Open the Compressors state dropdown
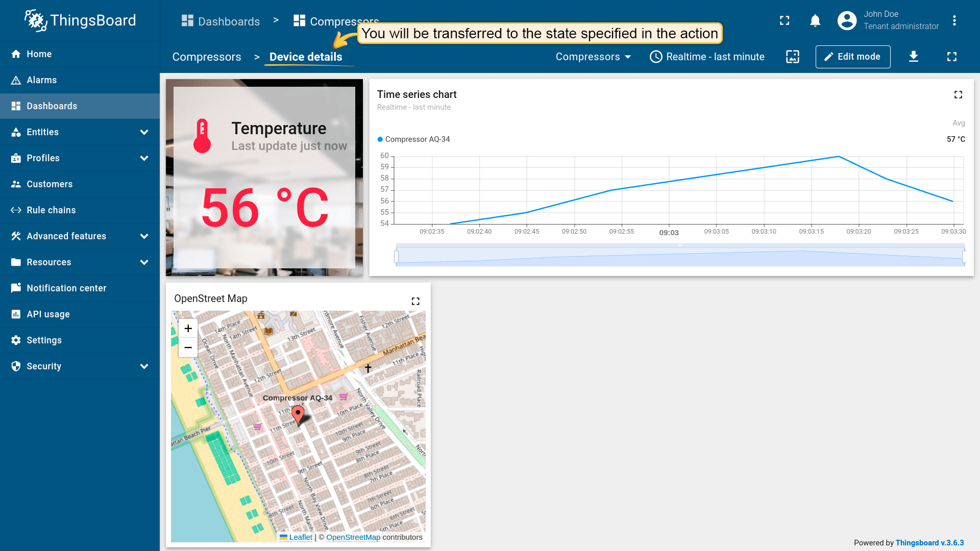This screenshot has width=980, height=551. pyautogui.click(x=593, y=57)
